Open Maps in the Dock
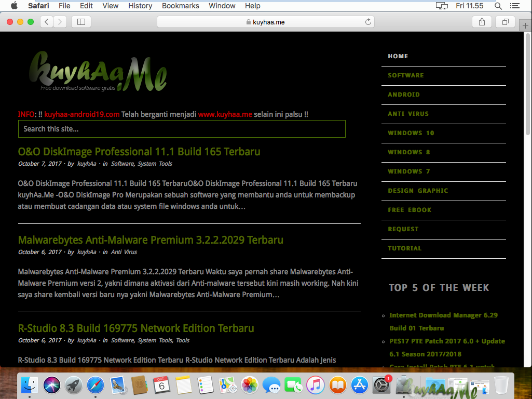Image resolution: width=532 pixels, height=399 pixels. click(228, 385)
